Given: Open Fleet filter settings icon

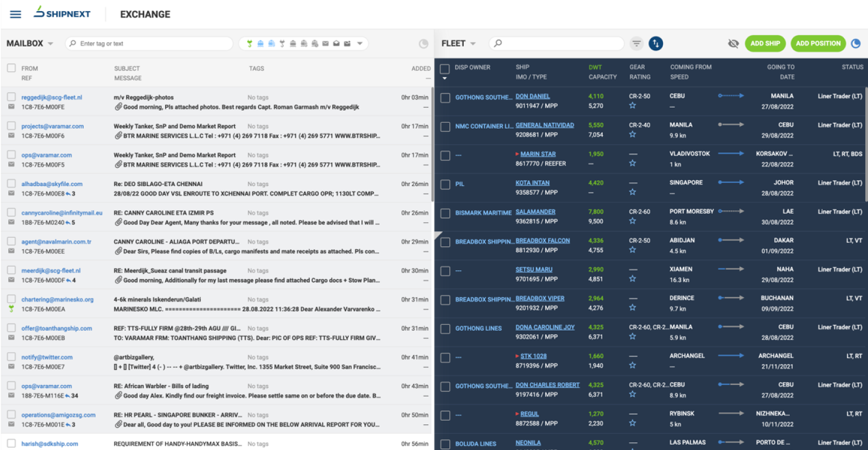Looking at the screenshot, I should coord(637,43).
